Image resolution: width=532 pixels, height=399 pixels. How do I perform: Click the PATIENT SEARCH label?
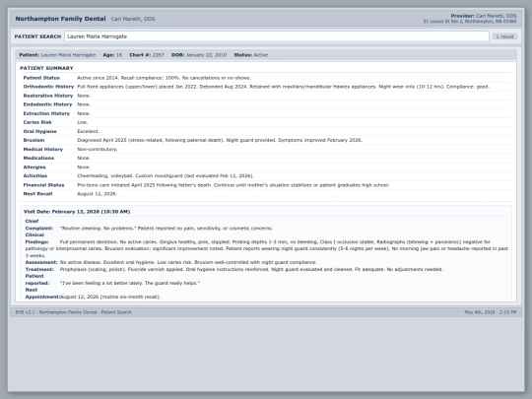pos(37,36)
